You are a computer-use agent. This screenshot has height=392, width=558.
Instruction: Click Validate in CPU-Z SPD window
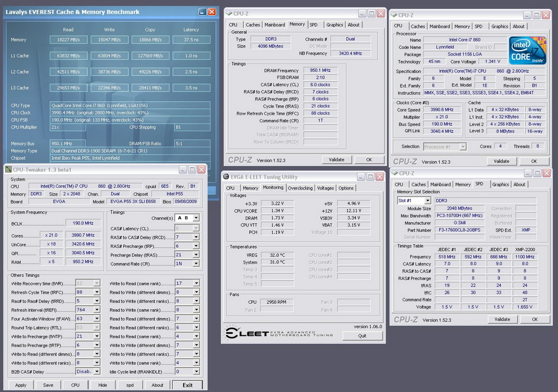coord(502,320)
